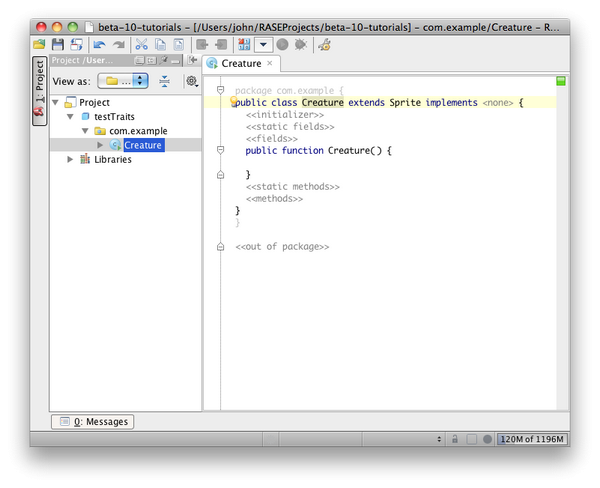The width and height of the screenshot is (600, 488).
Task: Open the View as dropdown
Action: [125, 81]
